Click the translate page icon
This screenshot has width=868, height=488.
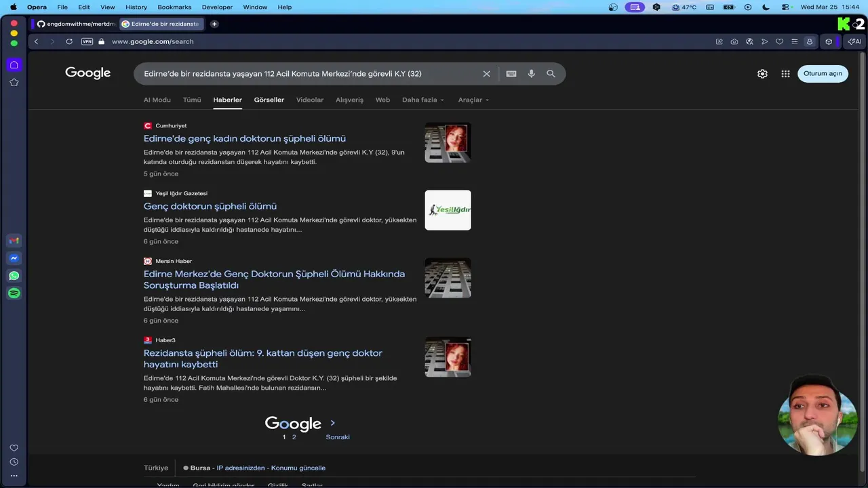749,41
